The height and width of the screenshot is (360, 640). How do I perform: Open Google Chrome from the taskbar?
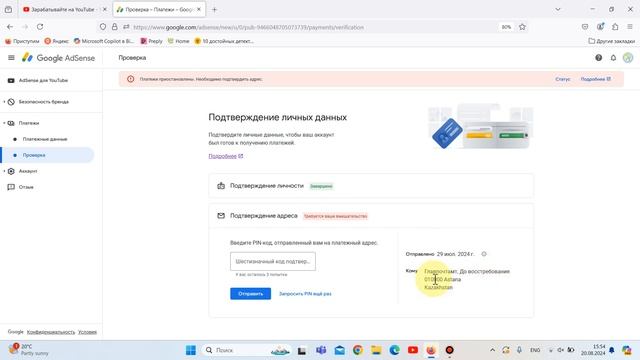click(x=358, y=350)
